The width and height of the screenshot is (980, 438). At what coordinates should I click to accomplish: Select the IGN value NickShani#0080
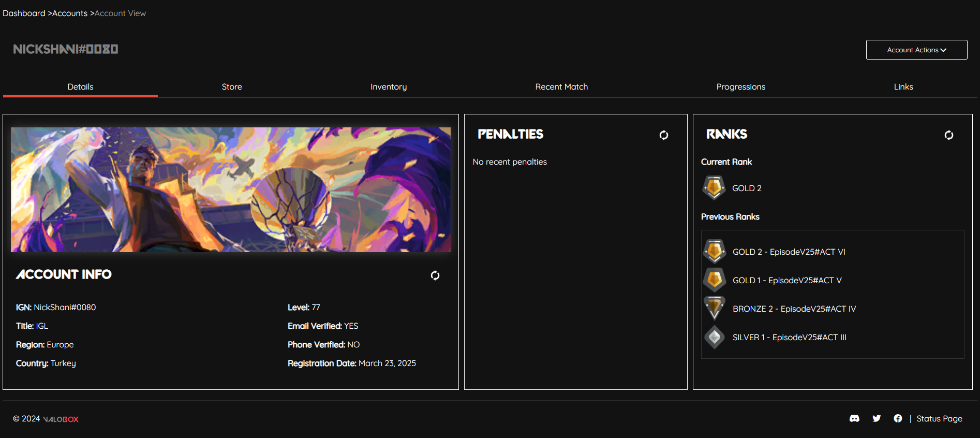point(65,307)
